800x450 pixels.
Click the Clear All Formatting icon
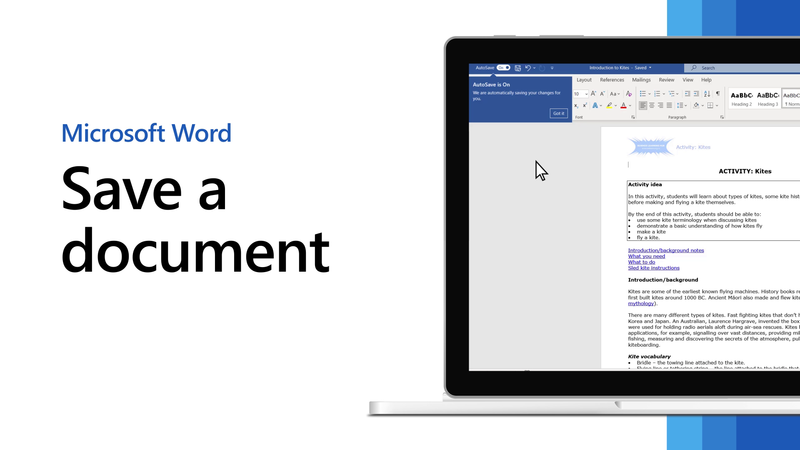(x=627, y=93)
